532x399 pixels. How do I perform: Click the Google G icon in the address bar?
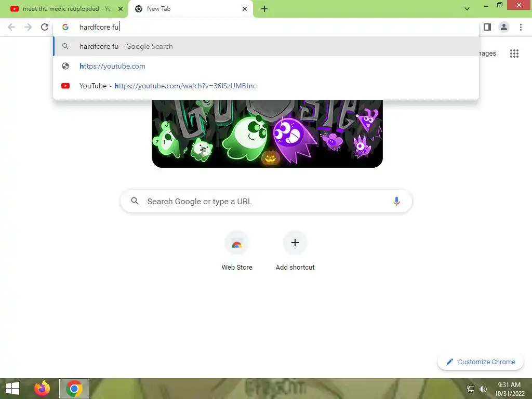point(65,27)
